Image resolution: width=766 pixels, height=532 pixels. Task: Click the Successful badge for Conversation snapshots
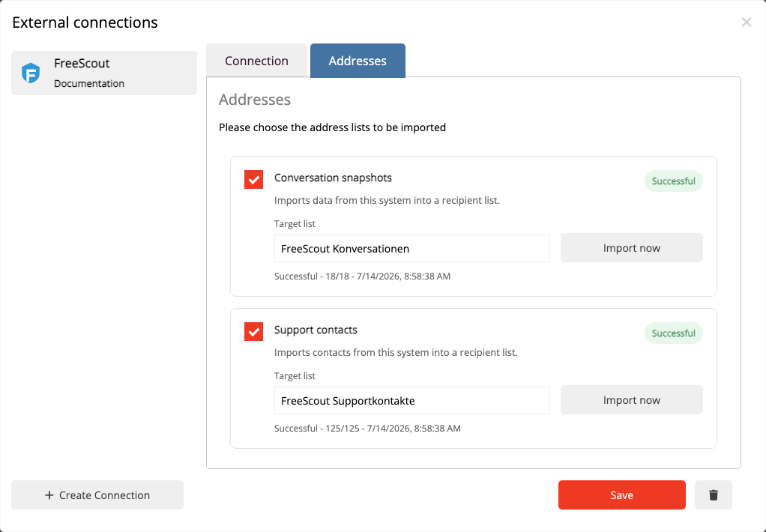pyautogui.click(x=673, y=181)
